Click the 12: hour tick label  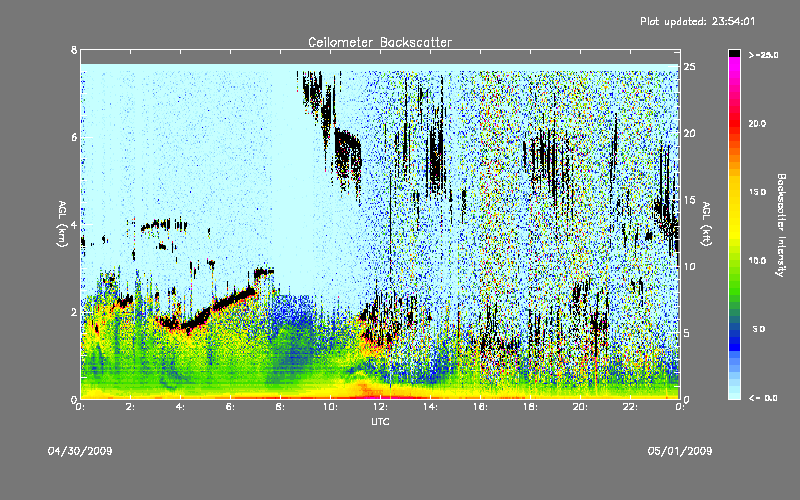pos(380,407)
